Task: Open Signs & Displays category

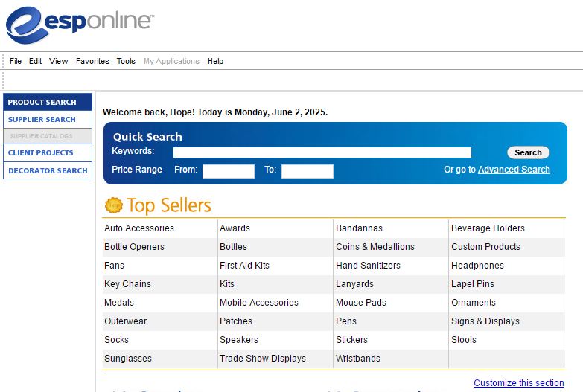Action: click(x=485, y=321)
